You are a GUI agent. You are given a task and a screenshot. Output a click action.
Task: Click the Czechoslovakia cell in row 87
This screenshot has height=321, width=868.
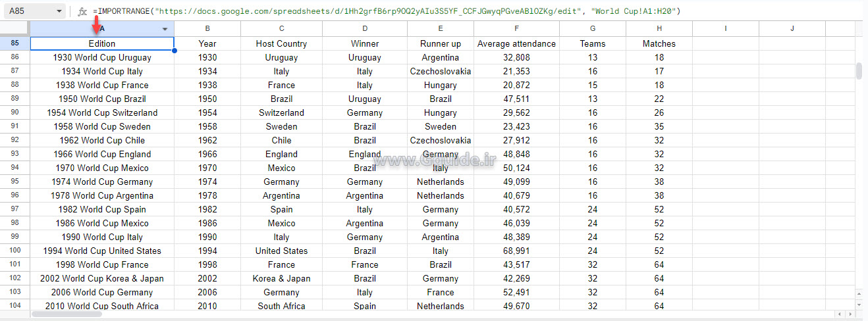(440, 71)
